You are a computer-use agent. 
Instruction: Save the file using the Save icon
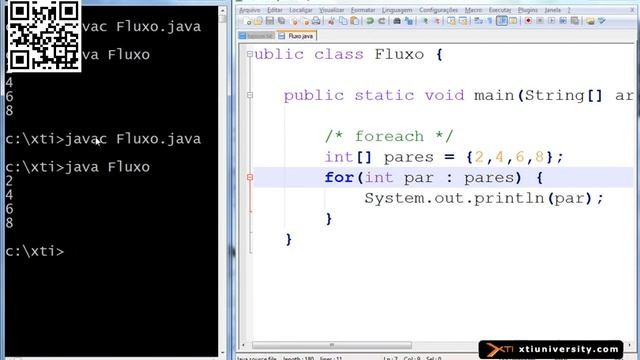click(270, 21)
